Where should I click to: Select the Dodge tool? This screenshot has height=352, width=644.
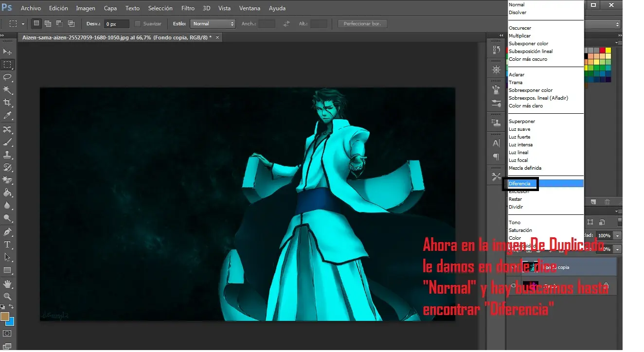(7, 218)
